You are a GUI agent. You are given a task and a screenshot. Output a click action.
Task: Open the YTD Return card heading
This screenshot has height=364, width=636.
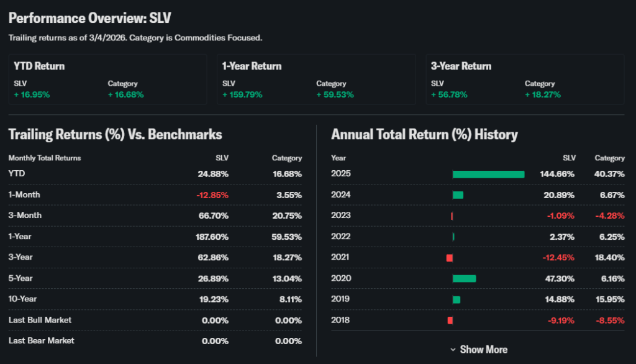click(x=39, y=66)
